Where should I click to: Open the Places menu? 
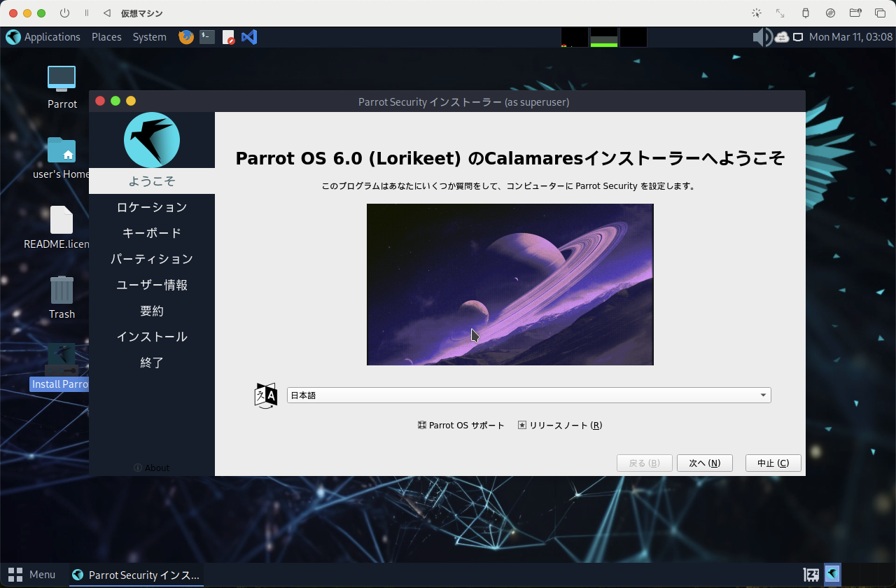coord(106,37)
